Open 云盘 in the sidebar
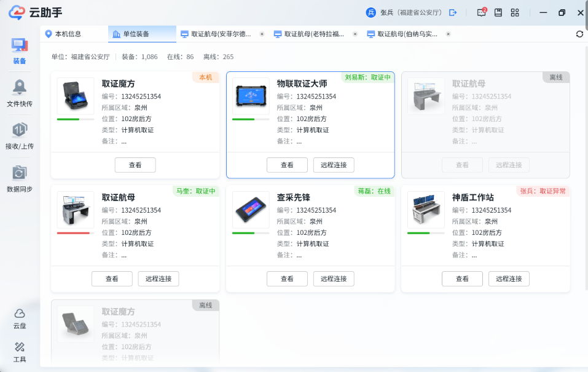588x372 pixels. coord(20,318)
